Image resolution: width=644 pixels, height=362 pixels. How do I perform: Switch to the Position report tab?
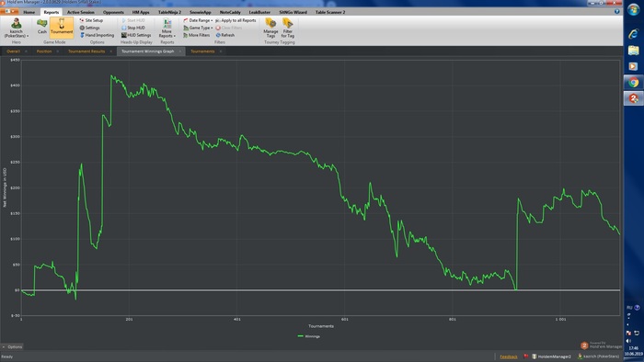[x=44, y=51]
